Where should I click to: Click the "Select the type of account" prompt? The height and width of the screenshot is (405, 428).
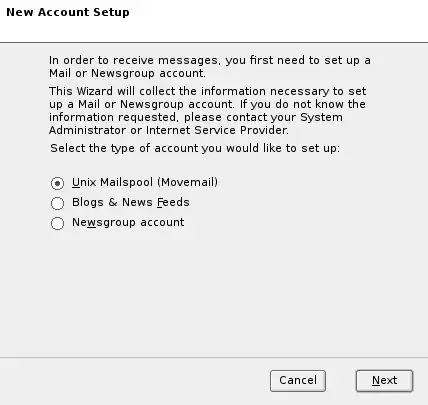pos(195,148)
